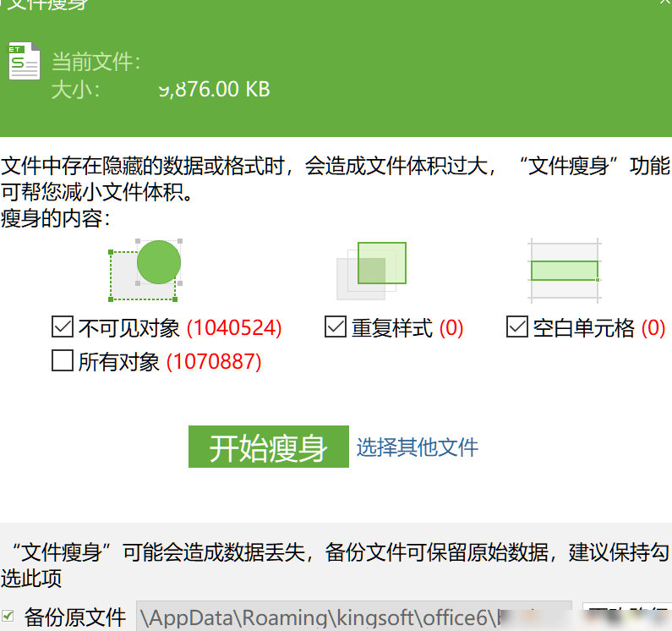The width and height of the screenshot is (672, 631).
Task: Uncheck the 不可见对象 checkbox
Action: (x=63, y=326)
